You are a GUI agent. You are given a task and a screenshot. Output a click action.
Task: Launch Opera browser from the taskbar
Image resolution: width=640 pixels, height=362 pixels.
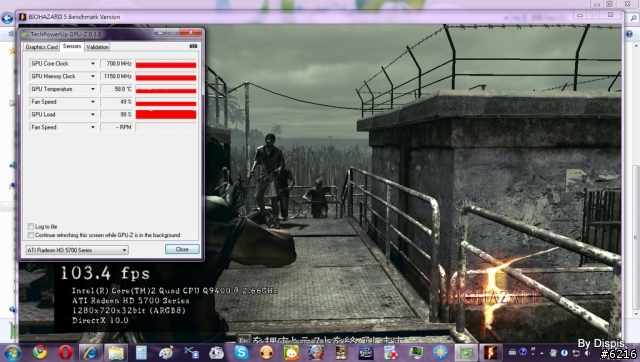65,352
